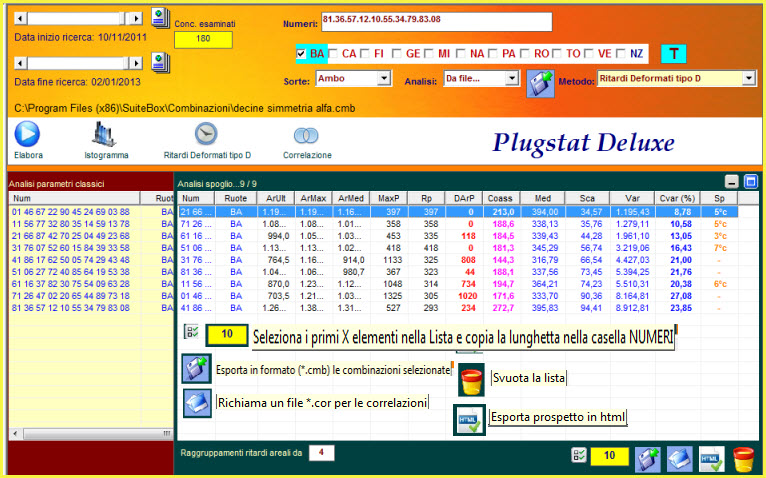The image size is (766, 478).
Task: Click the trash bin icon in the bottom toolbar
Action: [744, 460]
